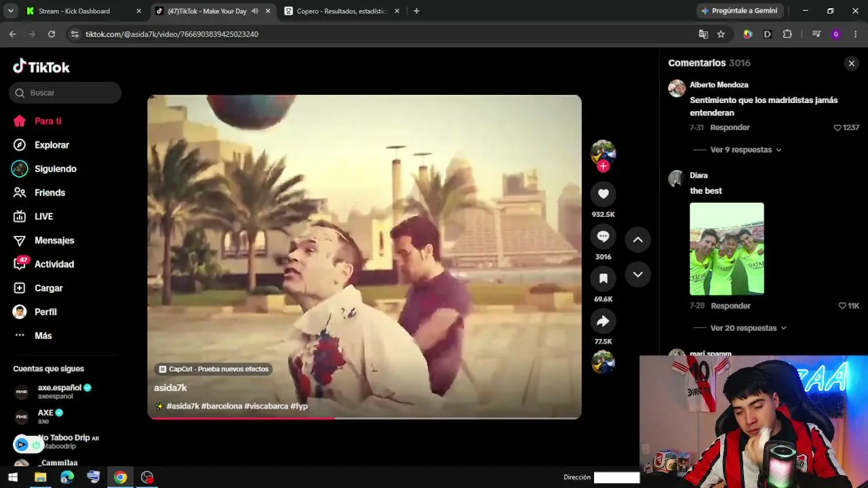Follow asida7k with the red plus badge

pyautogui.click(x=603, y=166)
